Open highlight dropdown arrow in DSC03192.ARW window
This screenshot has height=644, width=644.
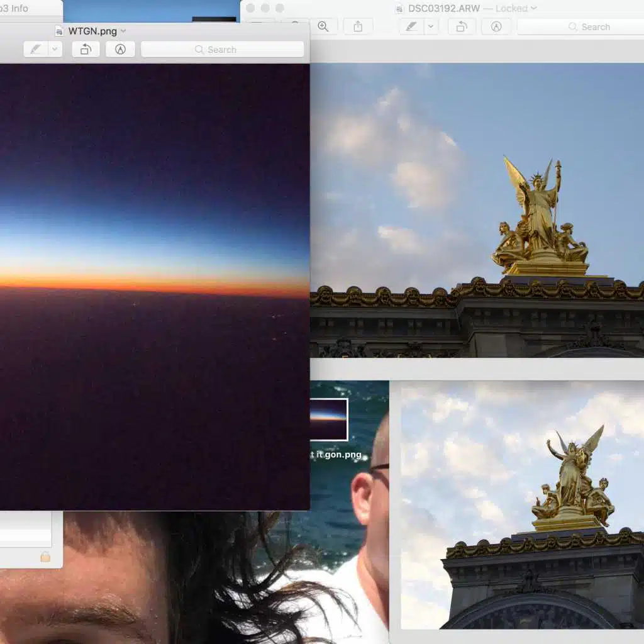(431, 26)
